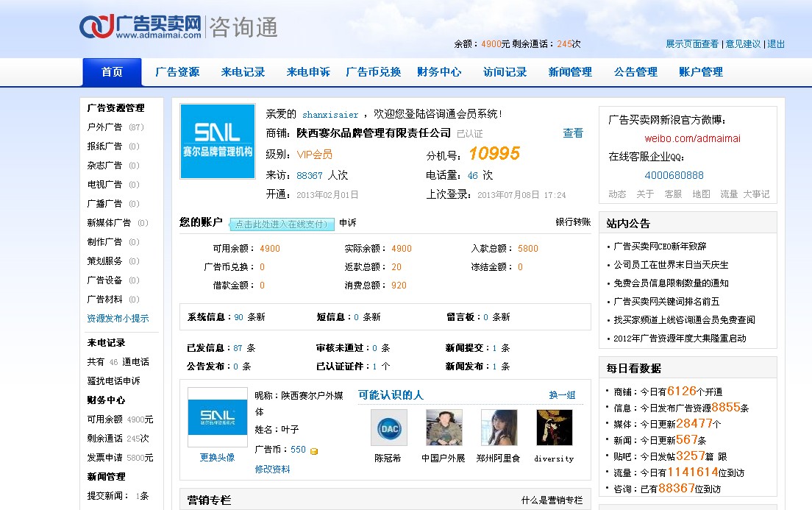This screenshot has width=812, height=510.
Task: Click 查看 link next to shop name
Action: [x=573, y=133]
